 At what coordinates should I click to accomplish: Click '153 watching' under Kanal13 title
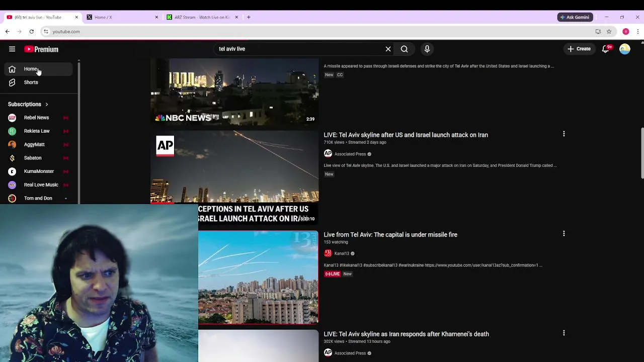tap(336, 242)
